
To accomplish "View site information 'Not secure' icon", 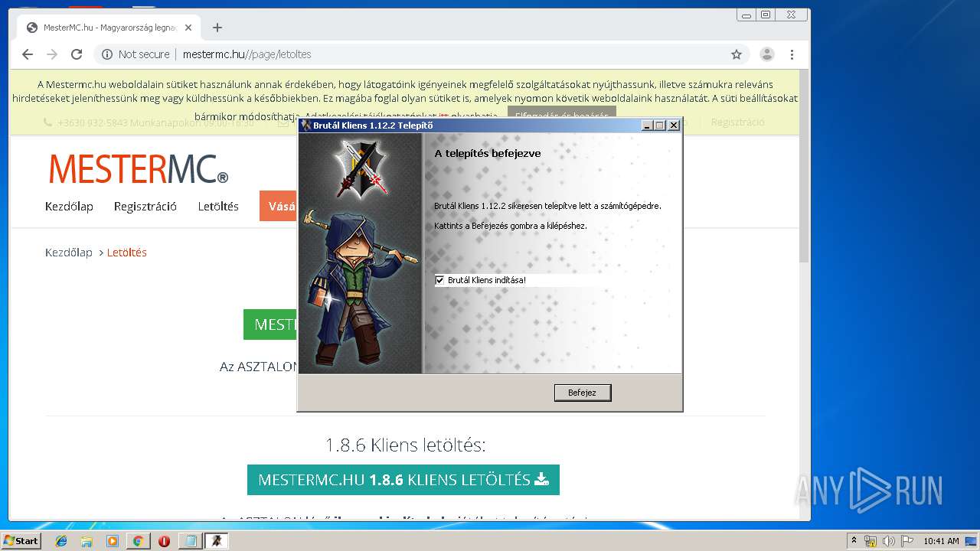I will coord(107,54).
